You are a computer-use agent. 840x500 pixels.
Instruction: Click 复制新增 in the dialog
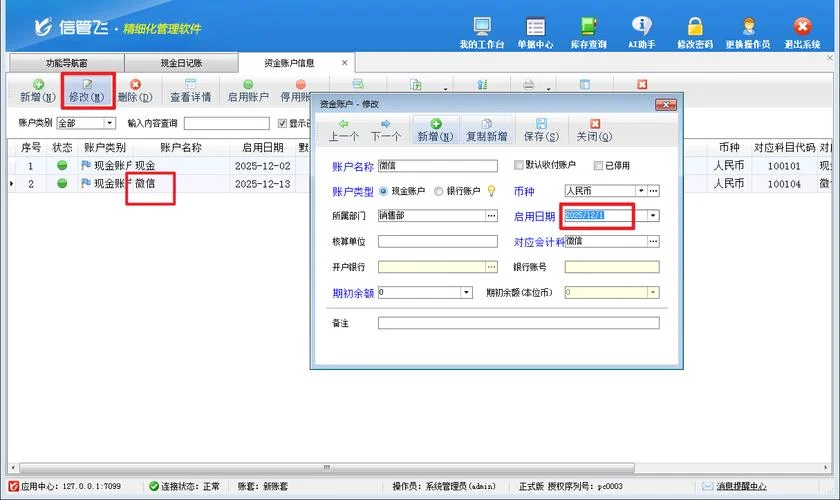tap(486, 131)
